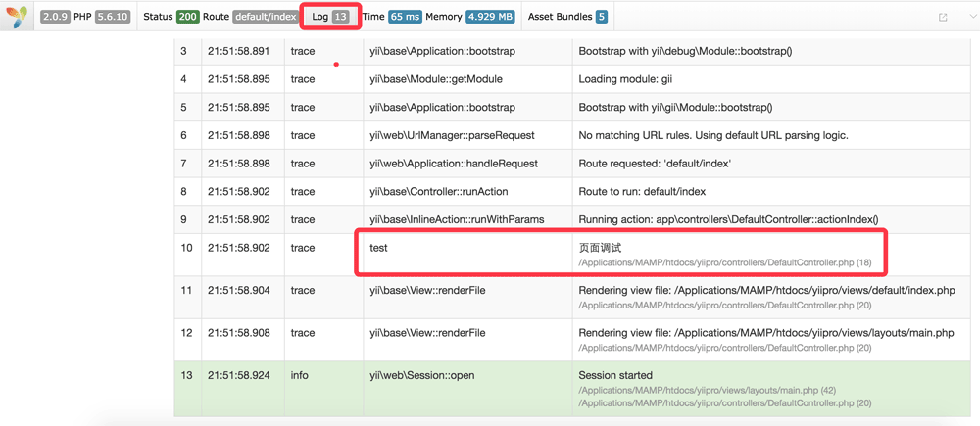Click the yii\base\InlineAction::runWithParams category cell
The image size is (980, 426).
coord(457,219)
